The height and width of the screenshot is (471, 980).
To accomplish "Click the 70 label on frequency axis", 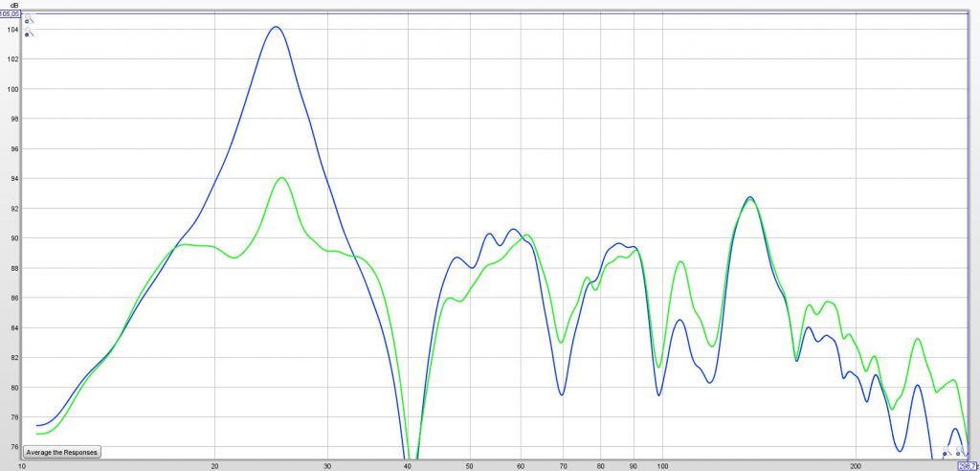I will 563,466.
